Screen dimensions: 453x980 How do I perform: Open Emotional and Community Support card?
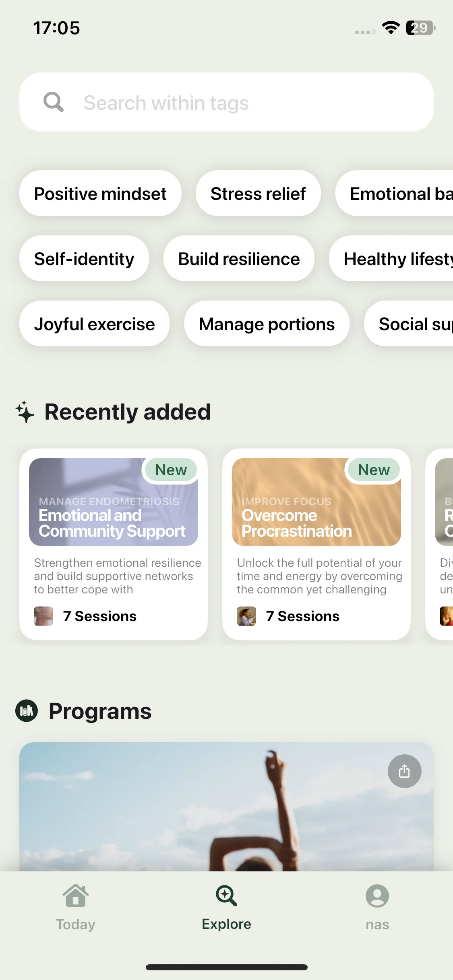click(x=114, y=544)
